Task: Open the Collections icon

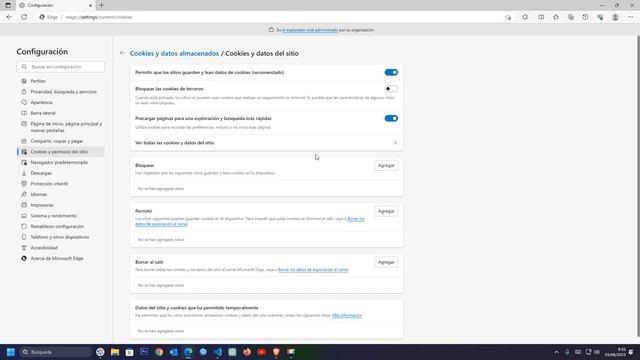Action: click(571, 17)
